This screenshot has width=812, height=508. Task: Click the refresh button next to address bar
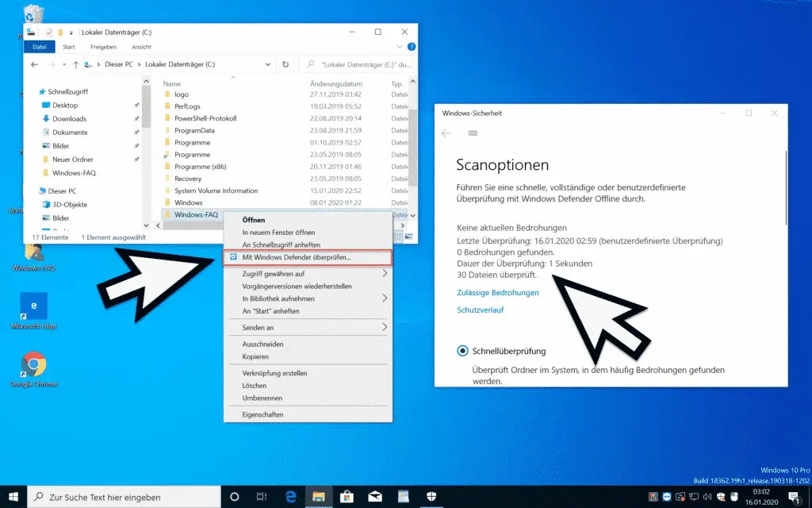tap(285, 64)
